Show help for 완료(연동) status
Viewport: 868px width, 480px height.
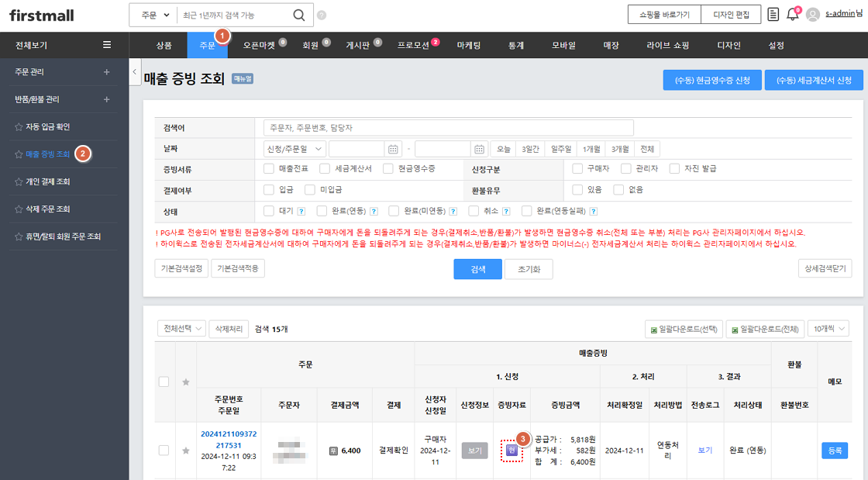click(374, 212)
